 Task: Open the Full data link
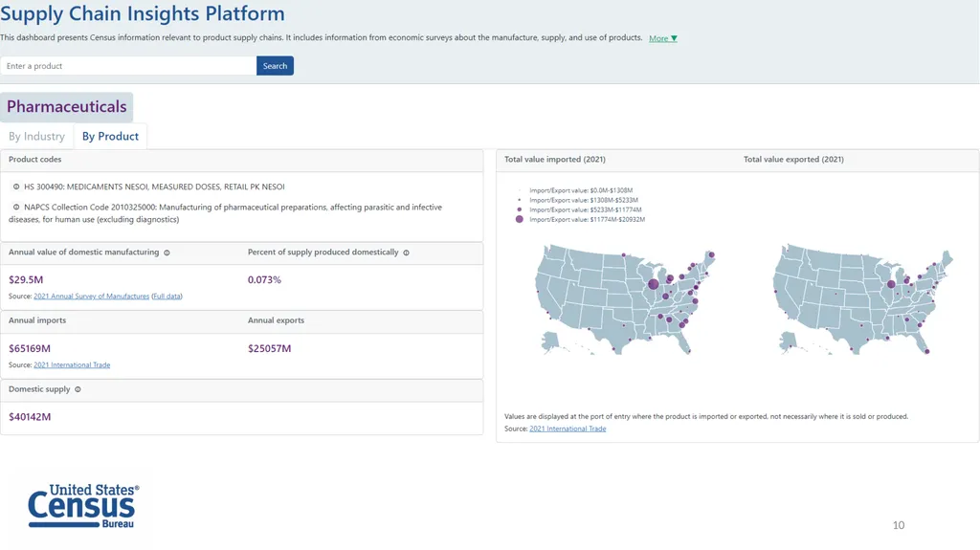pyautogui.click(x=167, y=297)
